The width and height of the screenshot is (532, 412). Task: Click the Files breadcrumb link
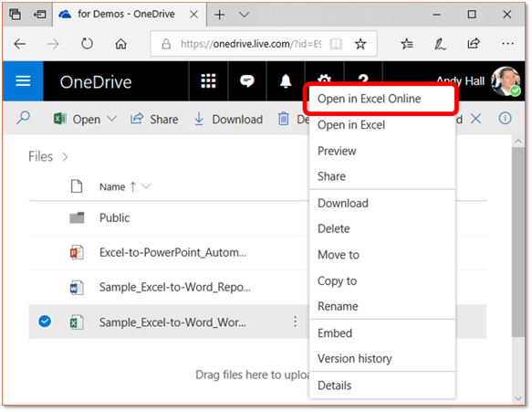(x=41, y=156)
